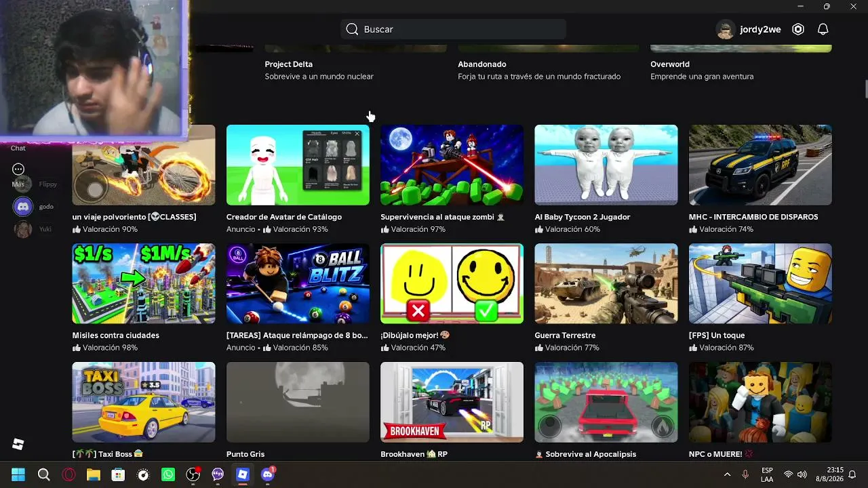The image size is (868, 488).
Task: Open the Windows notification bell in tray
Action: (x=852, y=474)
